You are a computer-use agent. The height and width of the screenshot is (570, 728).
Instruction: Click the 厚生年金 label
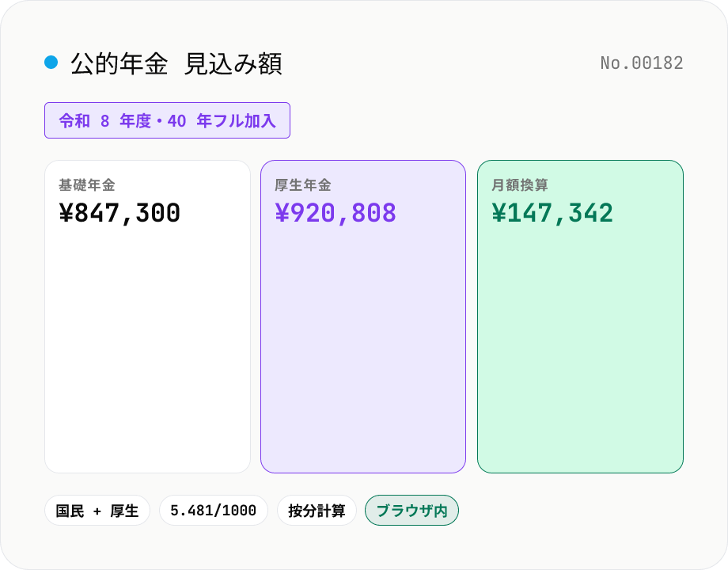(x=303, y=185)
